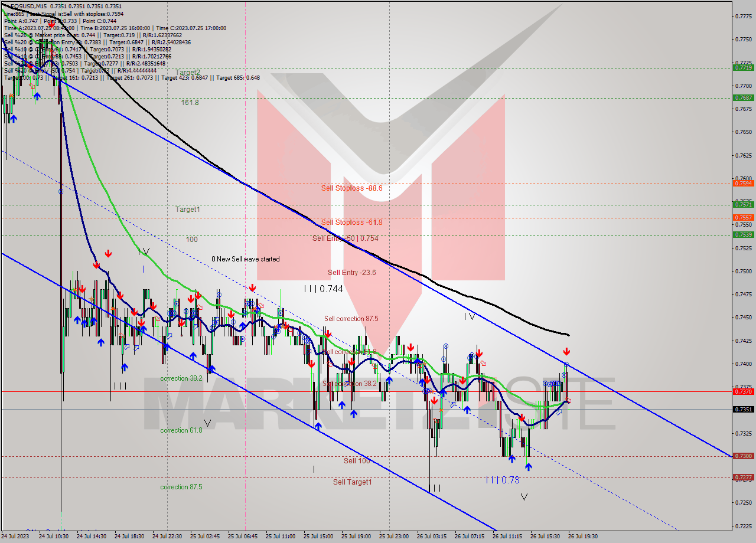Click the '25 Jul 11:00' time axis label

pyautogui.click(x=281, y=537)
